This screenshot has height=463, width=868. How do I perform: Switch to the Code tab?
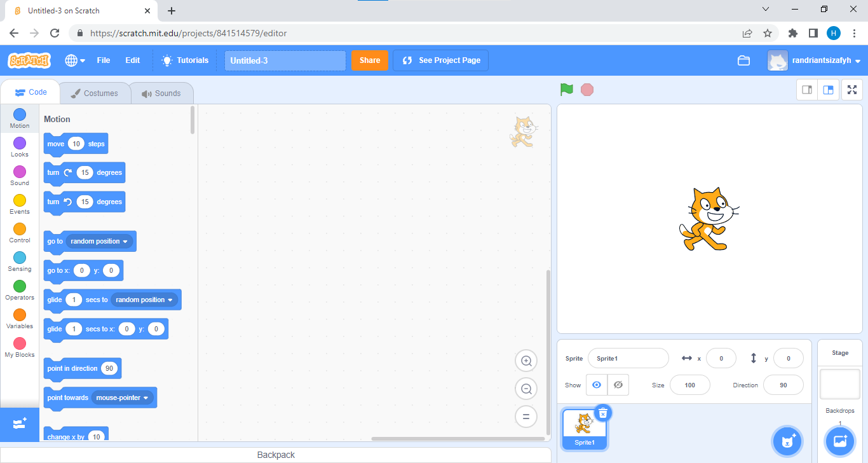pyautogui.click(x=31, y=92)
